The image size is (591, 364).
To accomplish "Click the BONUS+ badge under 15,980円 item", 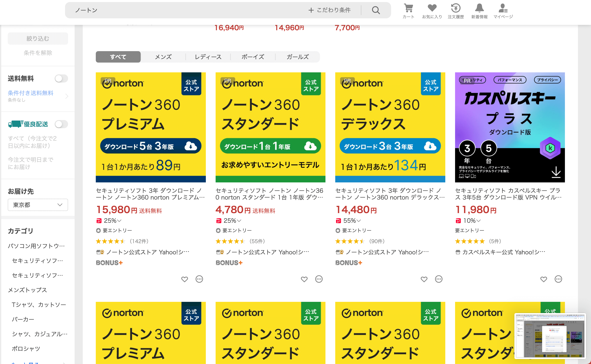I will coord(109,263).
